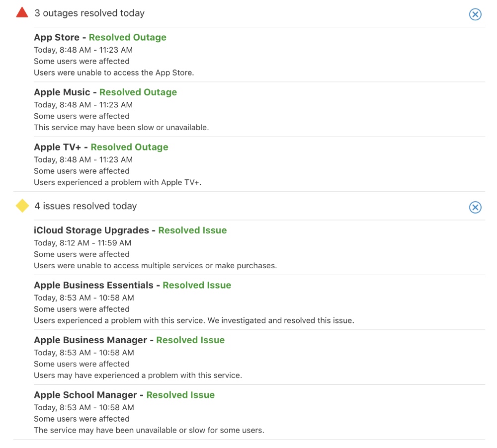Viewport: 497px width, 448px height.
Task: Dismiss the 4 issues resolved section
Action: [475, 207]
